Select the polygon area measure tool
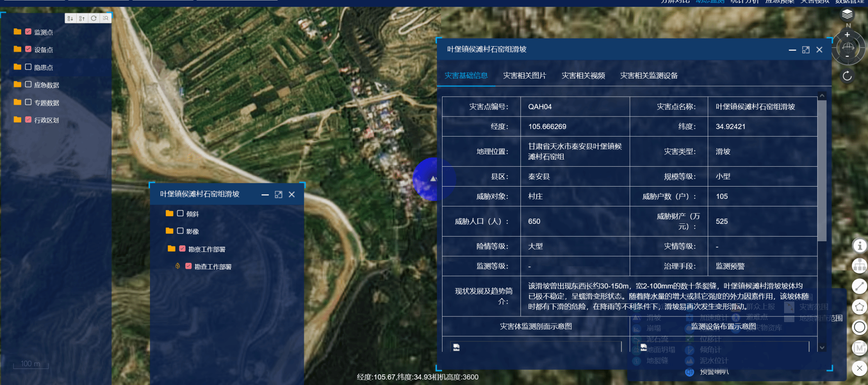The width and height of the screenshot is (868, 385). click(860, 307)
